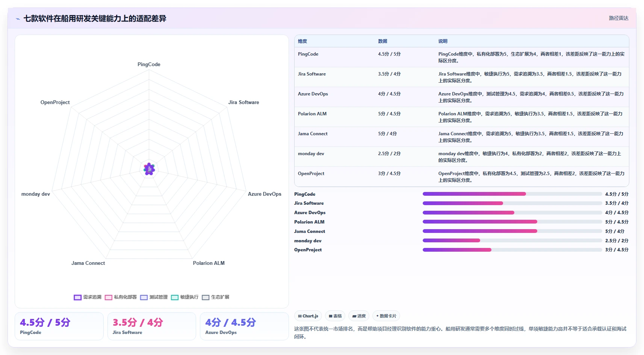Click the monday dev progress bar
Viewport: 644px width, 355px height.
(512, 240)
